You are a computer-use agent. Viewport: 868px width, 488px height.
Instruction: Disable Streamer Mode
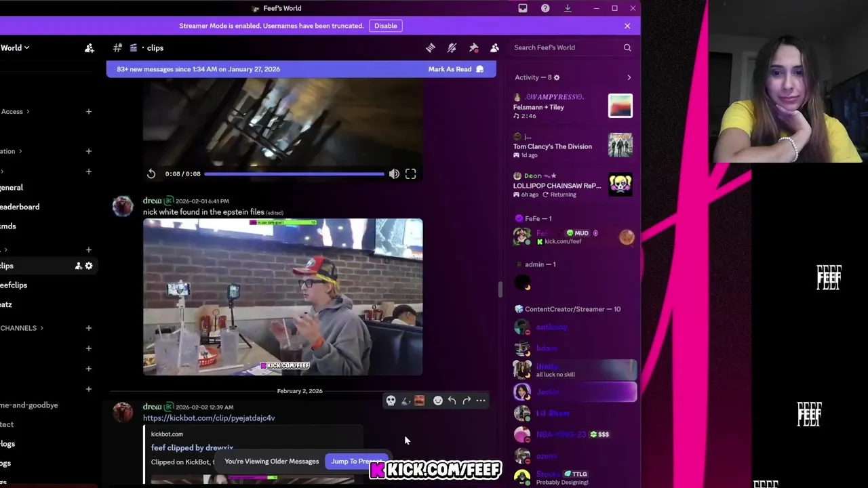click(385, 26)
